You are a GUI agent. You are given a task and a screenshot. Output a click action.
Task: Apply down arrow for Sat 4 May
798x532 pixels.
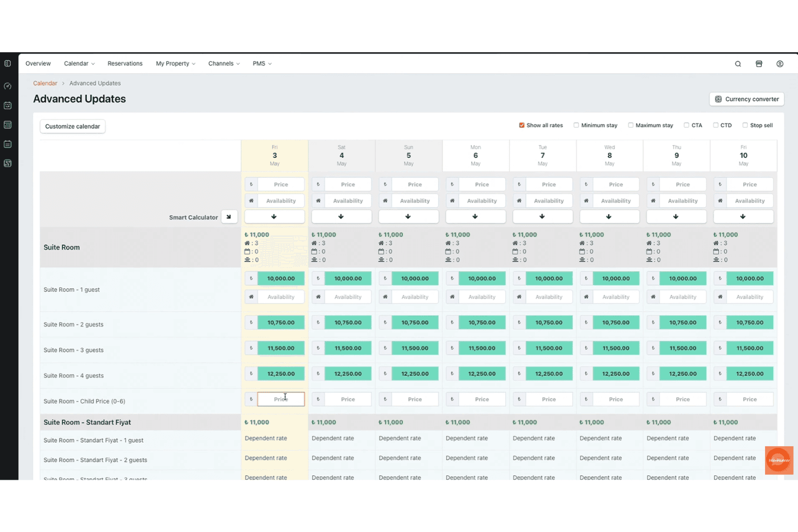click(341, 217)
